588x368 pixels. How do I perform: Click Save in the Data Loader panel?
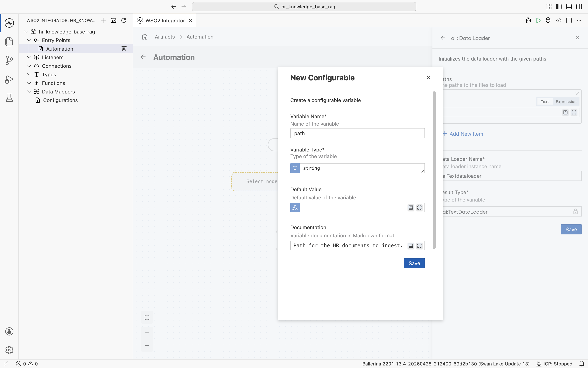[571, 230]
